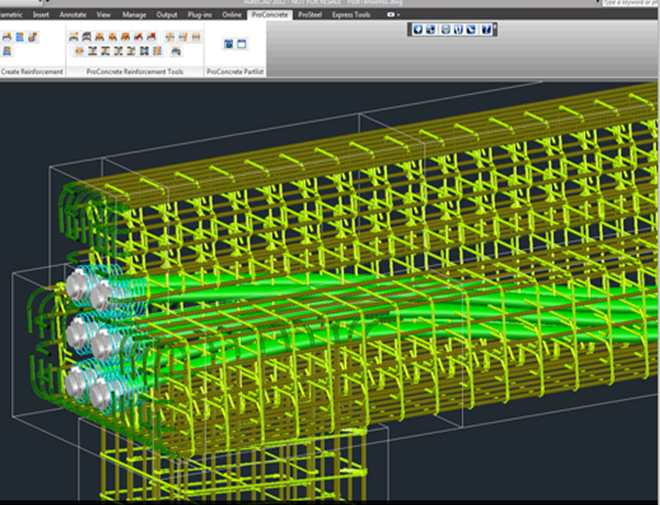
Task: Click ninth icon in Reinforcement Tools top row
Action: [183, 37]
